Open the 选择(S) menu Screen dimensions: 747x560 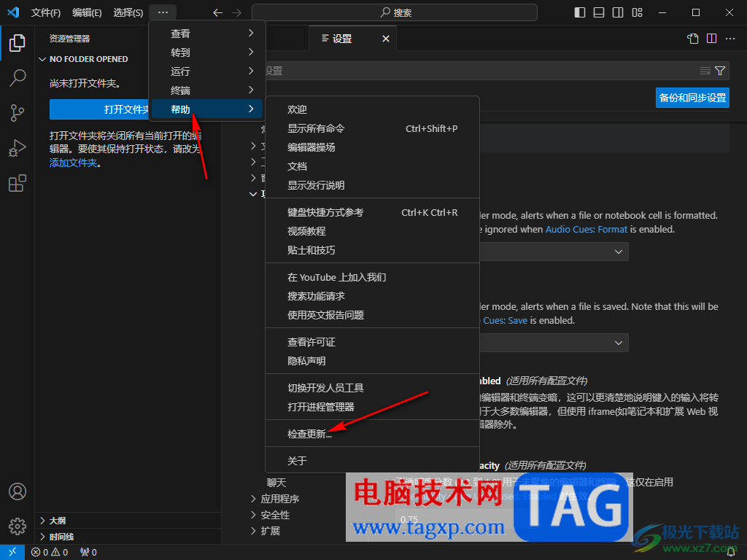[128, 12]
